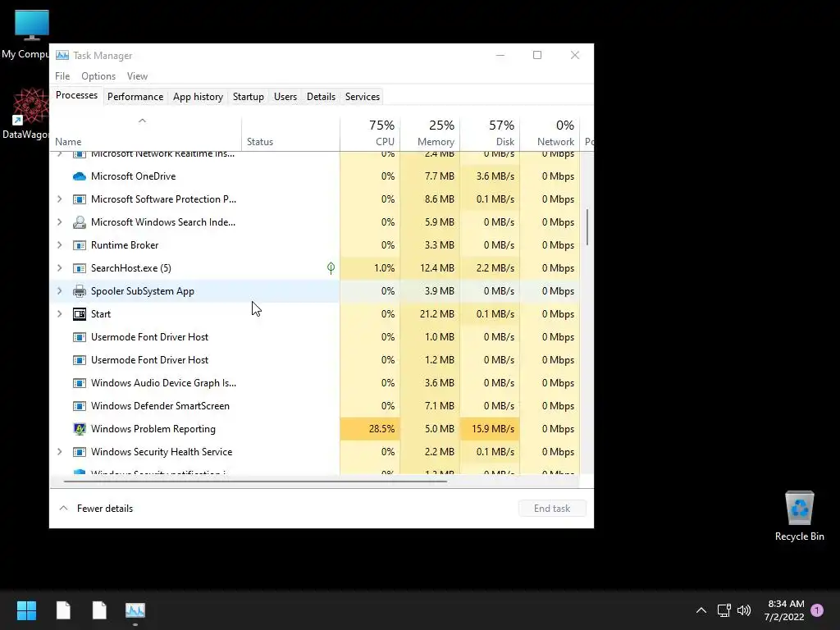Click the horizontal scrollbar in process list

(255, 482)
